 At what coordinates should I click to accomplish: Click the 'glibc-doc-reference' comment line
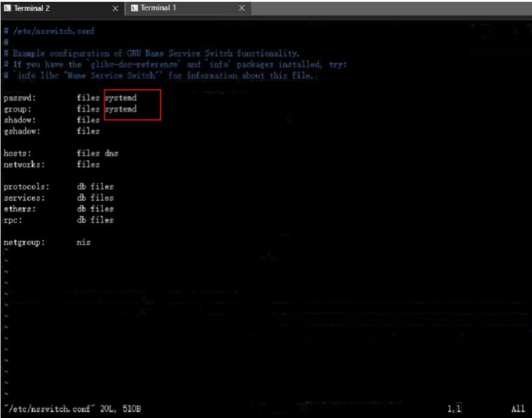click(175, 64)
